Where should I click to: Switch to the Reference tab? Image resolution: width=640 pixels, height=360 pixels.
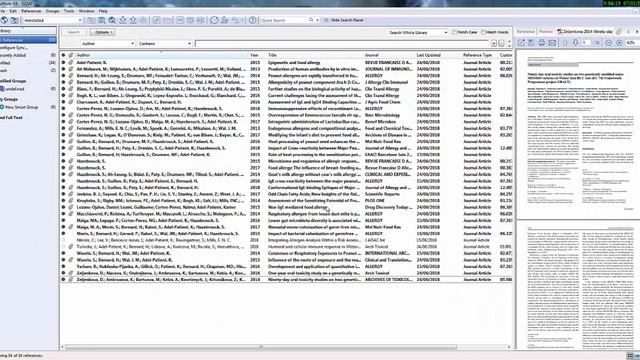coord(526,31)
